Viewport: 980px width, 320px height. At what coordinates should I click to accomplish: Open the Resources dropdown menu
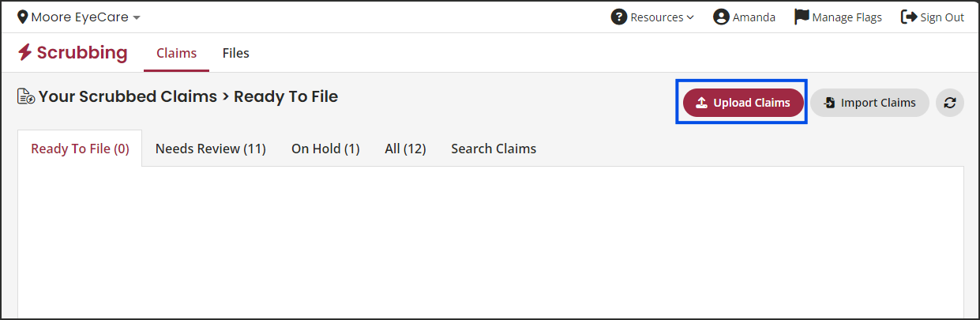(x=652, y=17)
